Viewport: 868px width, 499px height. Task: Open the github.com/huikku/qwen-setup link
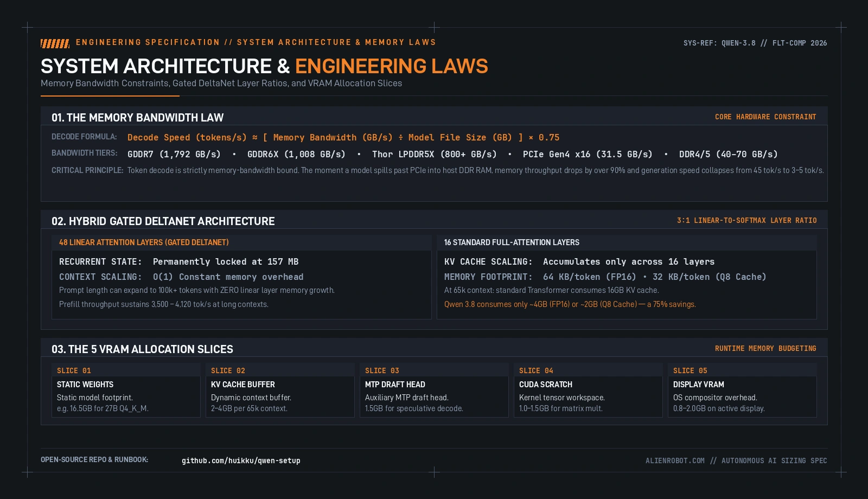(x=241, y=460)
